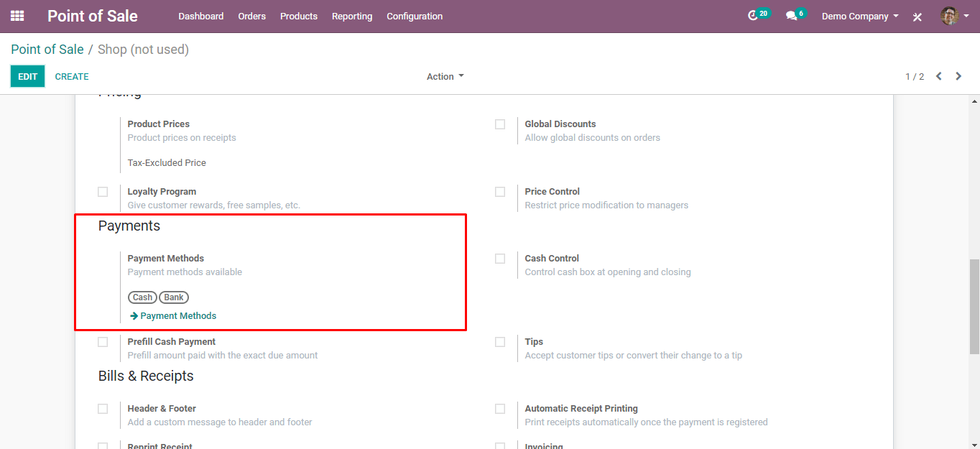Click the Shop (not used) breadcrumb text

coord(143,50)
